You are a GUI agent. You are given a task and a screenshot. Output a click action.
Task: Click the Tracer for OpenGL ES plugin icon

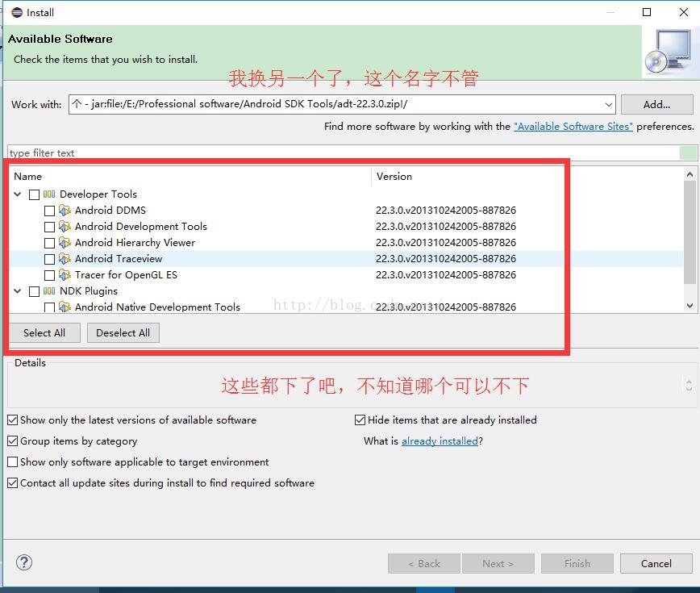tap(65, 274)
